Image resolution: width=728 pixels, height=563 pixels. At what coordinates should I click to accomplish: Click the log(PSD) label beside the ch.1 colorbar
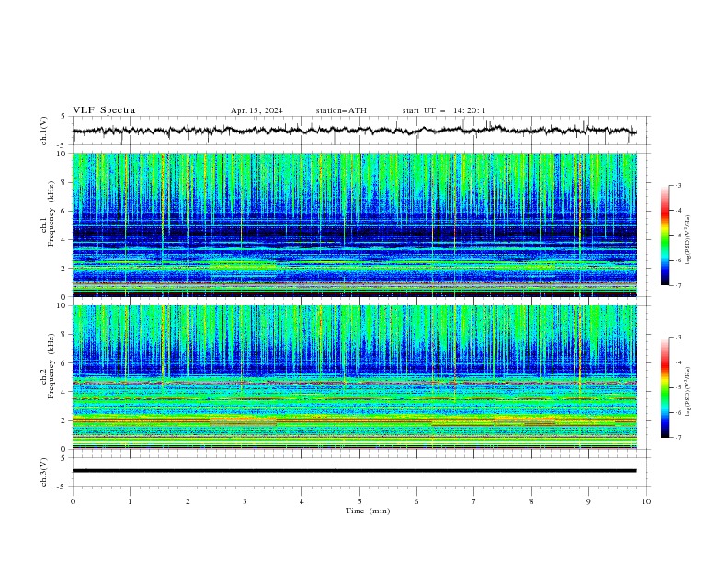[x=688, y=240]
